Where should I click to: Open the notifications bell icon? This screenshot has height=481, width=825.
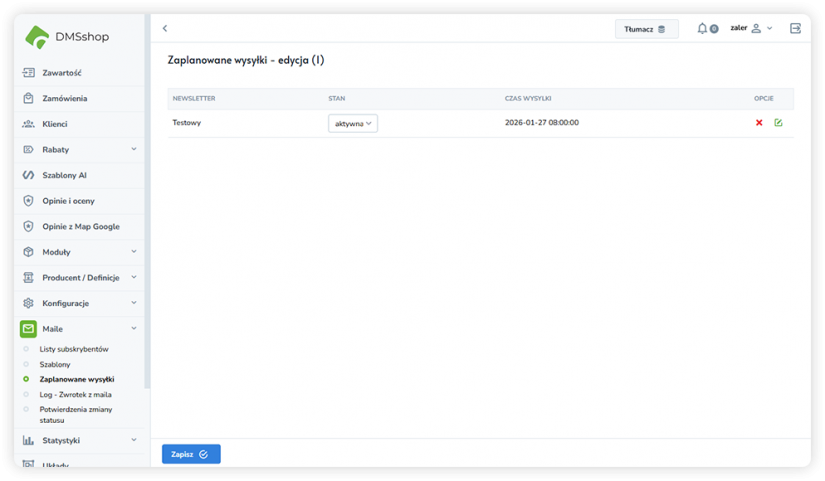pos(703,29)
